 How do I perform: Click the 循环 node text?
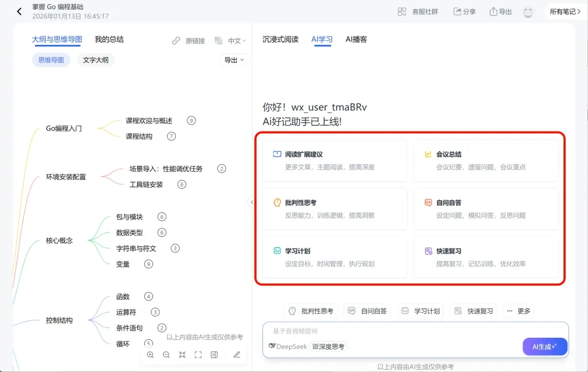(122, 344)
